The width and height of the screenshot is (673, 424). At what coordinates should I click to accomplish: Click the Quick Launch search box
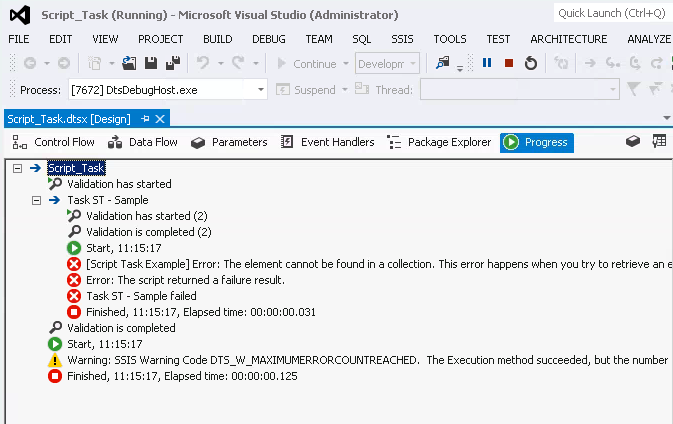pos(612,14)
